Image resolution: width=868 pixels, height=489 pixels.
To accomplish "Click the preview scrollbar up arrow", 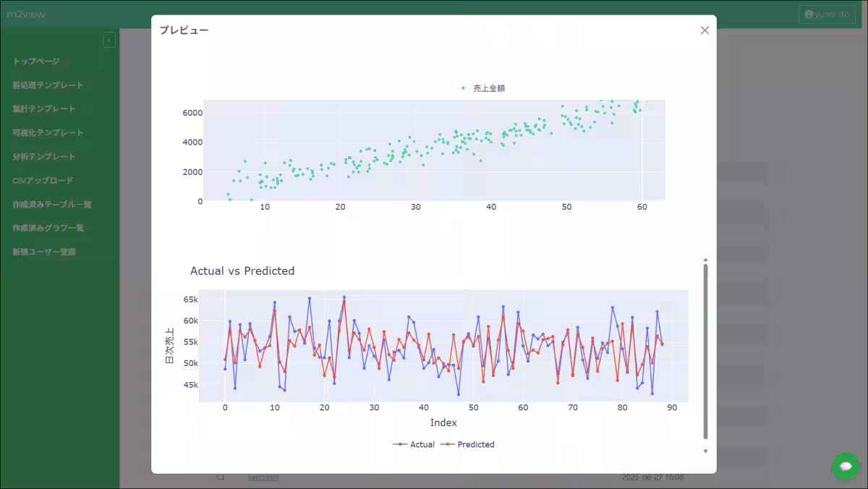I will (x=705, y=259).
